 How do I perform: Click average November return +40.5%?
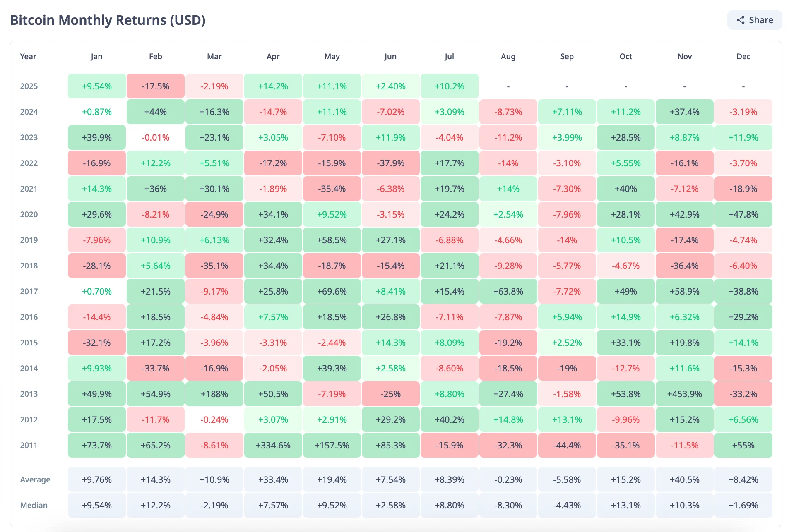click(x=684, y=480)
